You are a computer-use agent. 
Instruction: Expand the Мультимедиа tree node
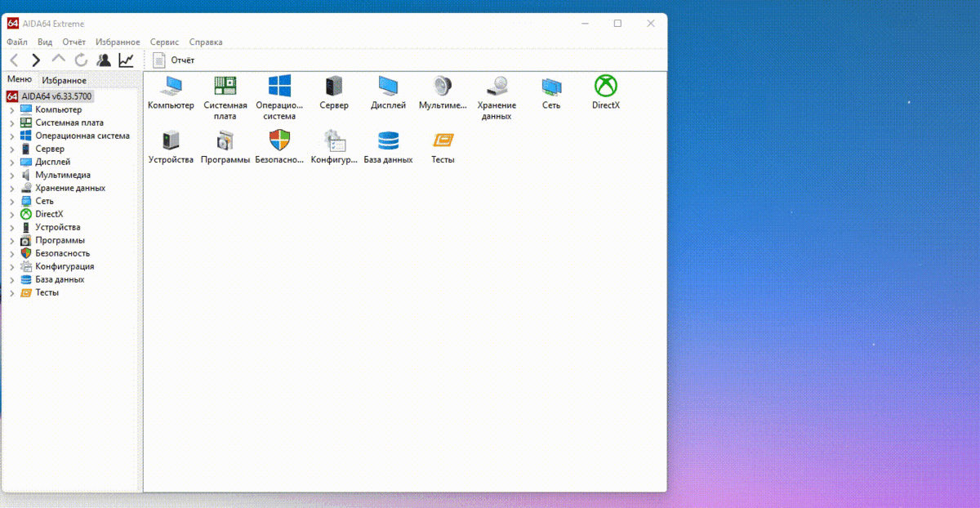coord(12,176)
